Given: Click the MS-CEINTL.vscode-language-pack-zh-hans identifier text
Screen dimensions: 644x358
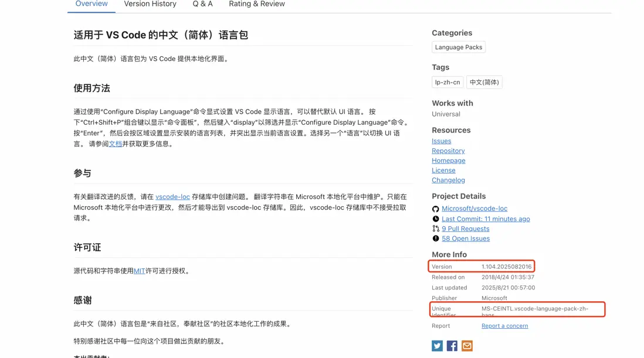Looking at the screenshot, I should tap(535, 311).
